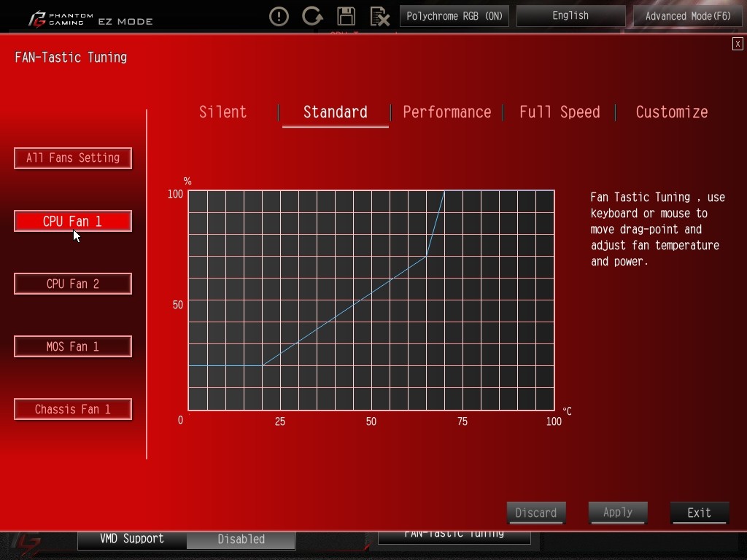Choose MOS Fan 1
This screenshot has height=560, width=747.
[x=73, y=346]
